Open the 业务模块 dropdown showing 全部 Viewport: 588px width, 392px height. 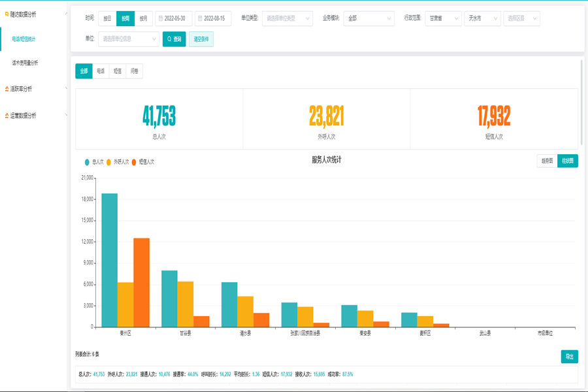[x=368, y=19]
